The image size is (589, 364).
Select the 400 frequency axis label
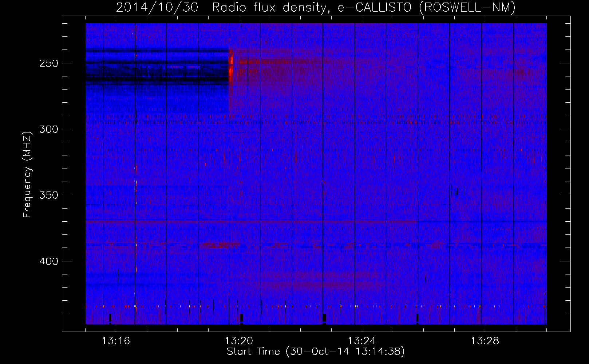pos(49,261)
